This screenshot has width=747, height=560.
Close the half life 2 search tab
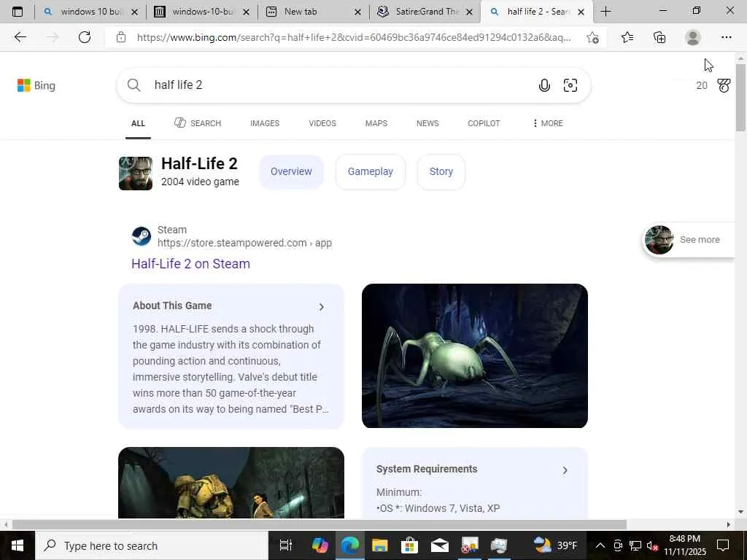(x=581, y=12)
